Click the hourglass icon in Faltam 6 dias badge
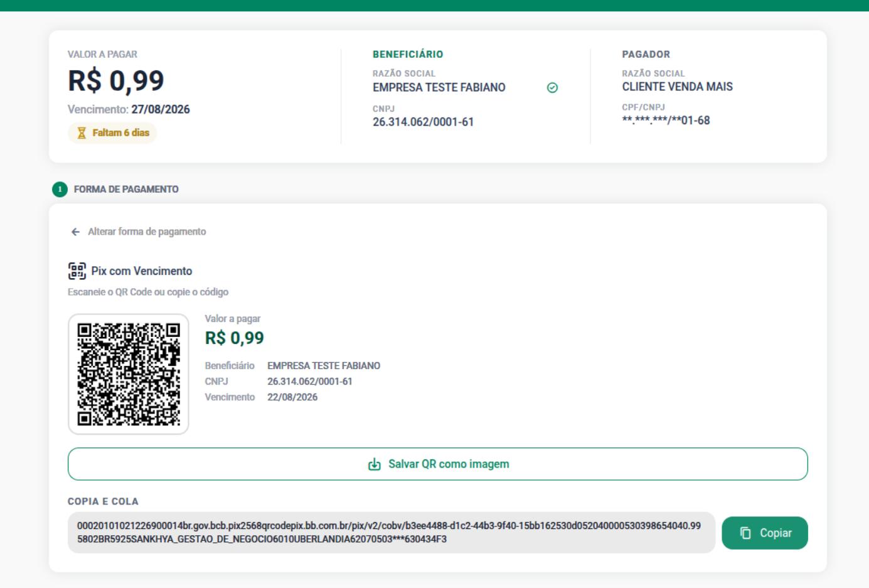Screen dimensions: 869x588 [x=82, y=133]
